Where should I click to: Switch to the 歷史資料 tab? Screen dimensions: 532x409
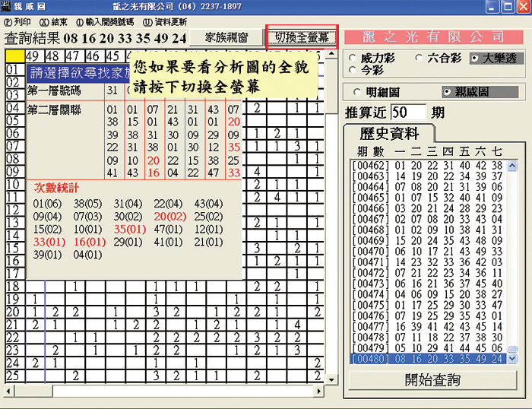tap(389, 133)
